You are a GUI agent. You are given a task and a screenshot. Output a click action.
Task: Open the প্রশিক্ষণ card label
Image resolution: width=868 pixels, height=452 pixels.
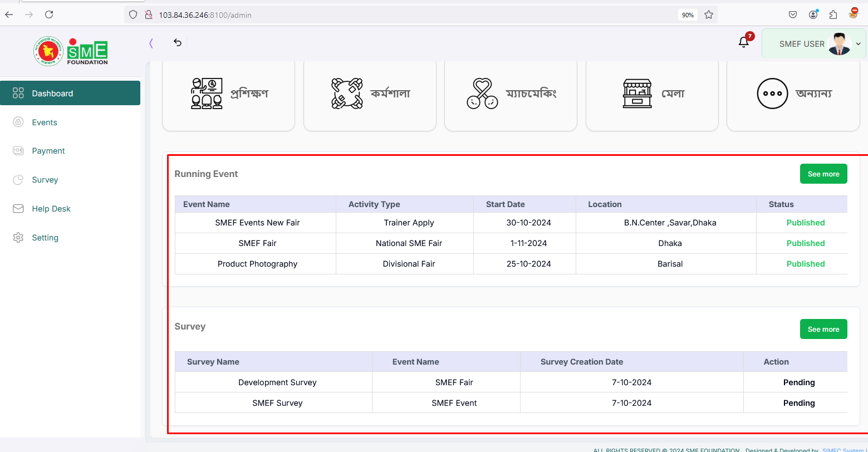pos(249,93)
